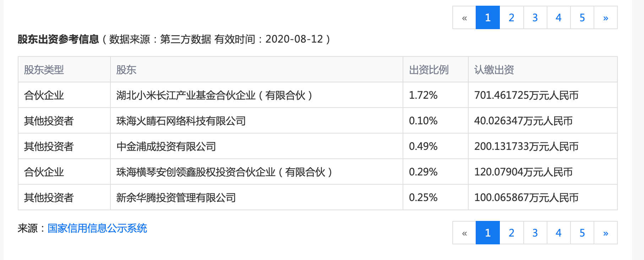Click the « previous arrow in top pagination
The height and width of the screenshot is (260, 644).
tap(464, 17)
